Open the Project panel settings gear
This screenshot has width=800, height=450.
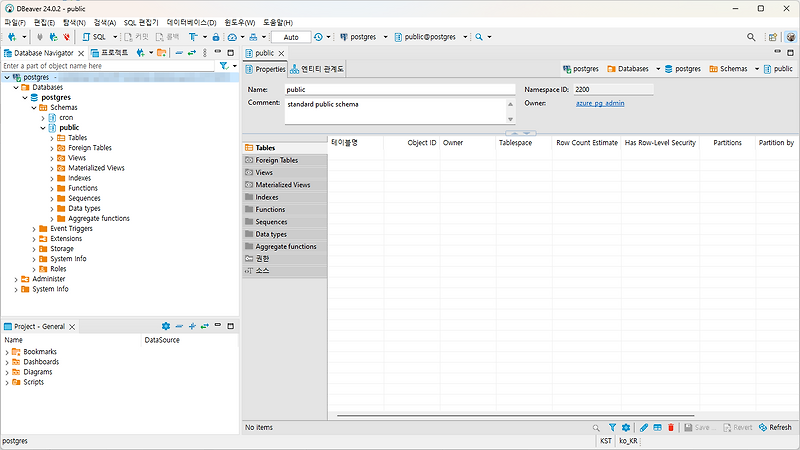pos(166,326)
